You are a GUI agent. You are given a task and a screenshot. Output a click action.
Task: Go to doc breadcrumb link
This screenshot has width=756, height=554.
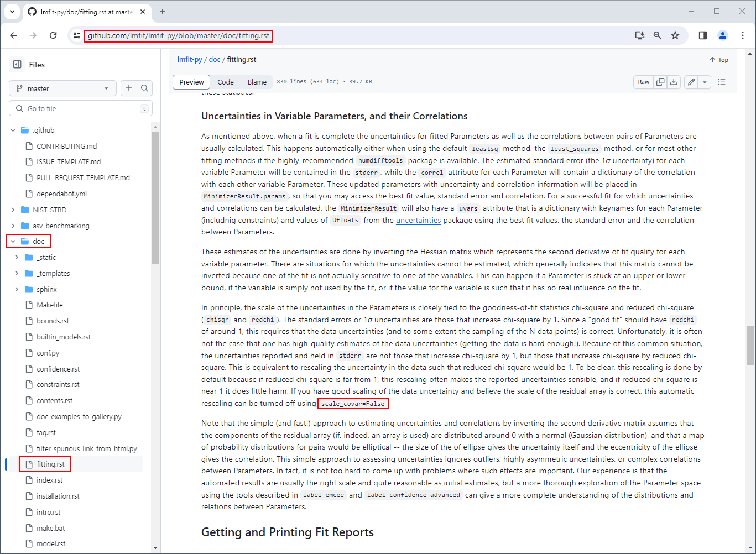coord(215,60)
